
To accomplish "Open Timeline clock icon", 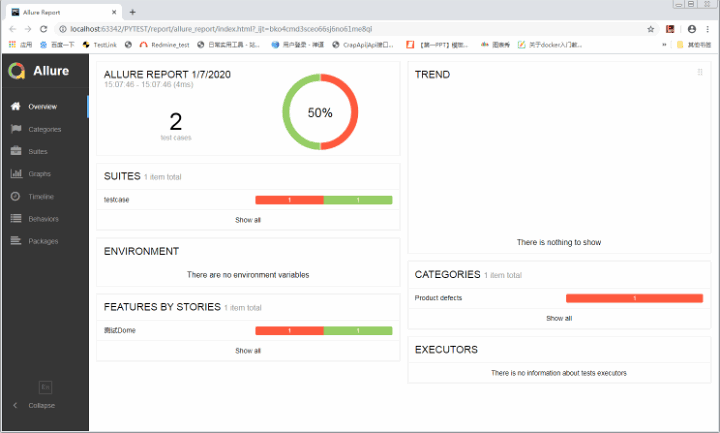I will [16, 196].
